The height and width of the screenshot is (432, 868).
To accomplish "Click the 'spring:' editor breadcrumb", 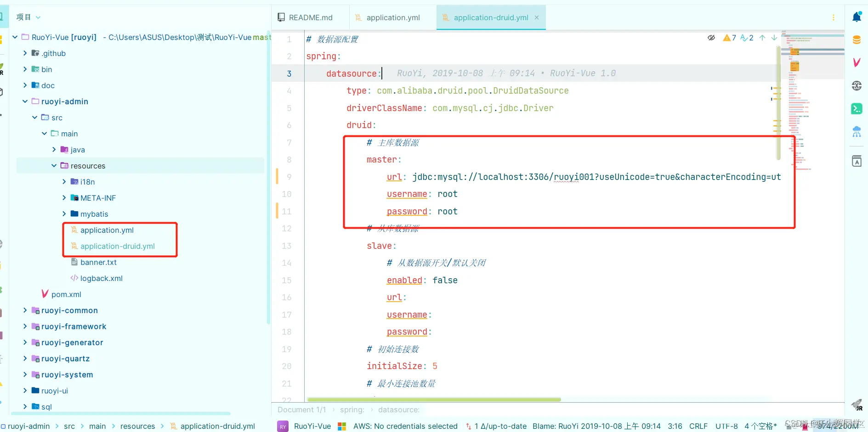I will (x=352, y=410).
